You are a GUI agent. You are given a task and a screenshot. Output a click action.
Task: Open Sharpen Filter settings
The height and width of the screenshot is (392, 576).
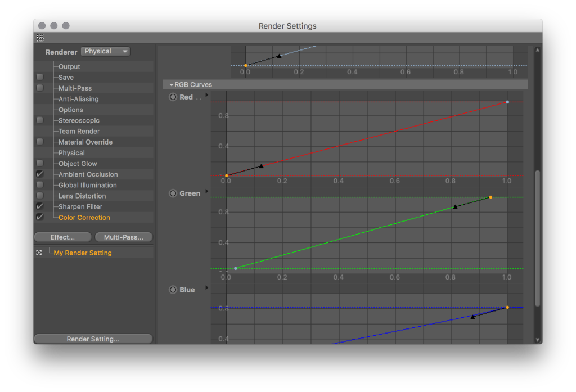(80, 207)
